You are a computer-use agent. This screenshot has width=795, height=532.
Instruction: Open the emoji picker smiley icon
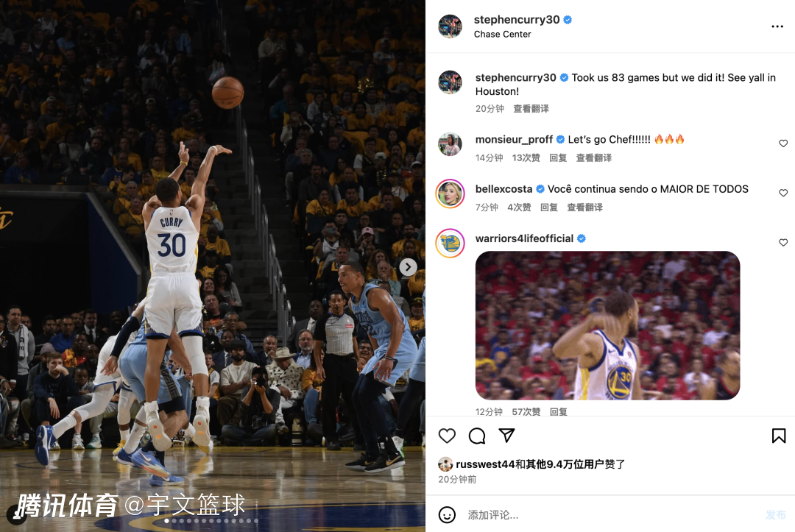coord(447,515)
